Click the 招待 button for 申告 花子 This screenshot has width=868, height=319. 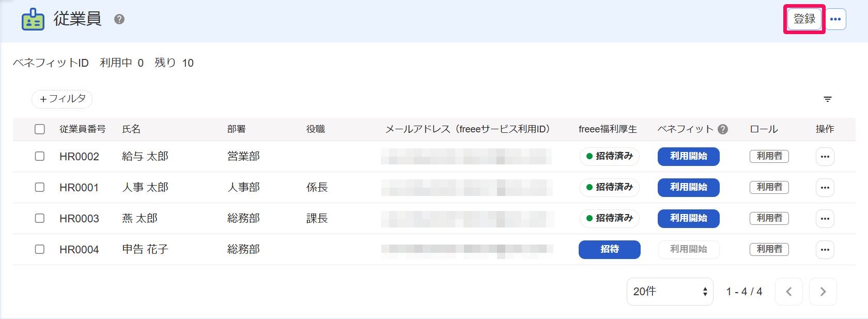point(610,249)
